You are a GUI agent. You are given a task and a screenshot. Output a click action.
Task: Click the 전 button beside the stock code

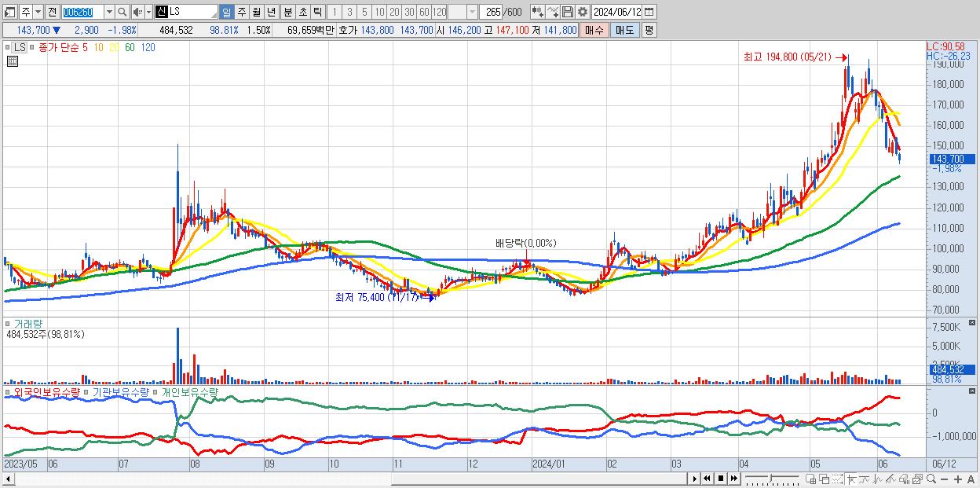point(53,12)
